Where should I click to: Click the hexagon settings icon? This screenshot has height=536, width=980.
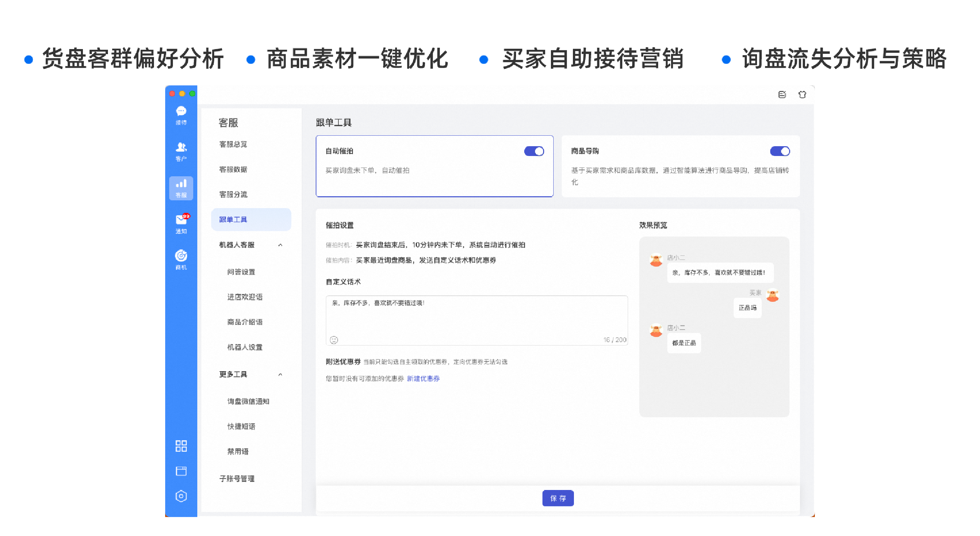pyautogui.click(x=181, y=496)
